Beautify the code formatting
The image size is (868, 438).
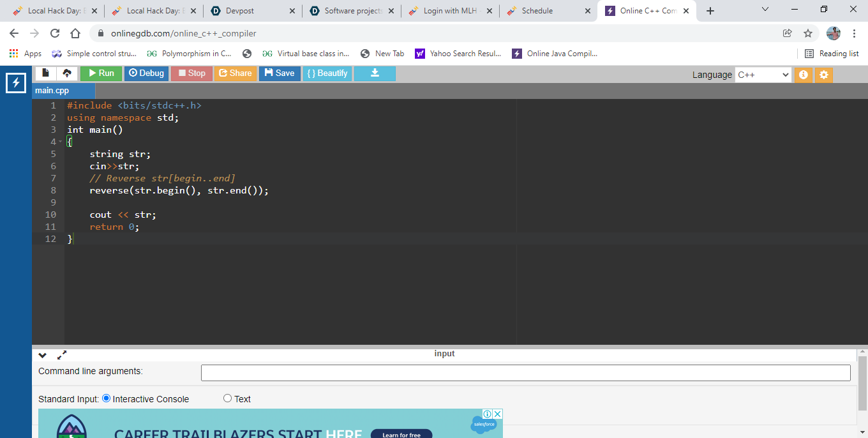[x=327, y=73]
